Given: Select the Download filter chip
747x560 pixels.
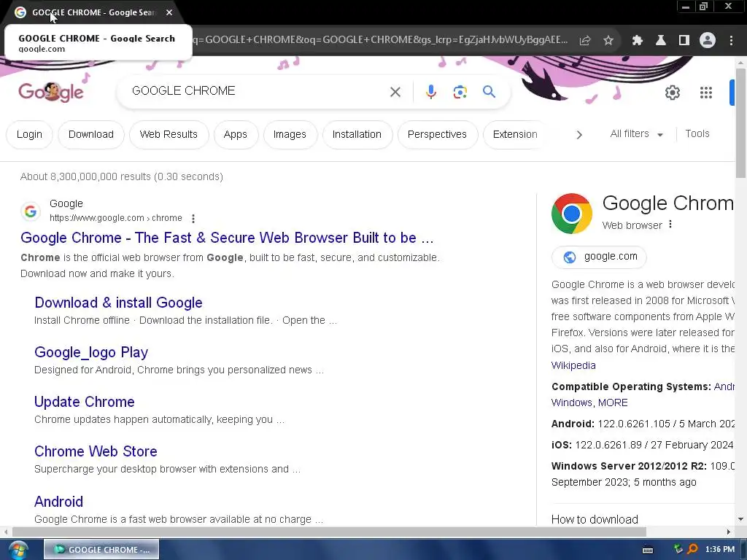Looking at the screenshot, I should pyautogui.click(x=91, y=135).
